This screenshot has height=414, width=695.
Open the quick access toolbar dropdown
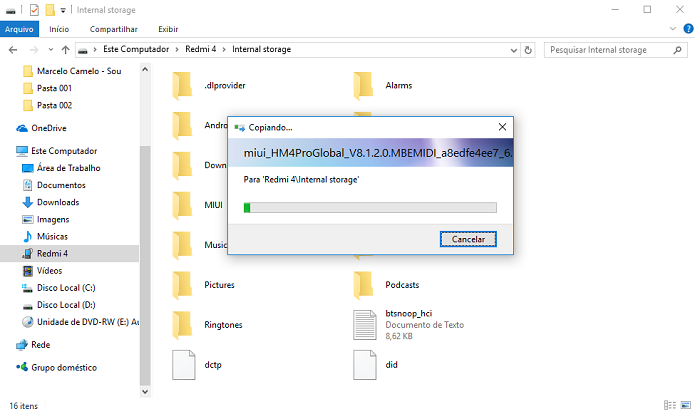(x=63, y=10)
